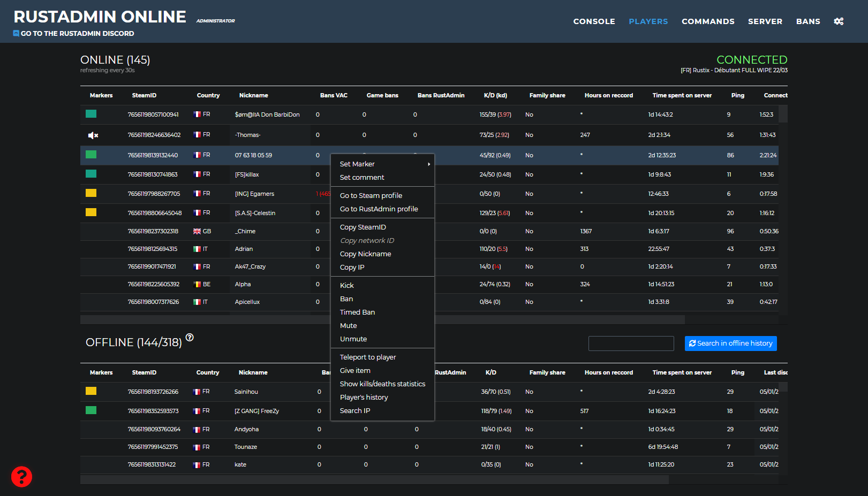This screenshot has height=496, width=868.
Task: Click the red help question mark icon
Action: tap(21, 477)
